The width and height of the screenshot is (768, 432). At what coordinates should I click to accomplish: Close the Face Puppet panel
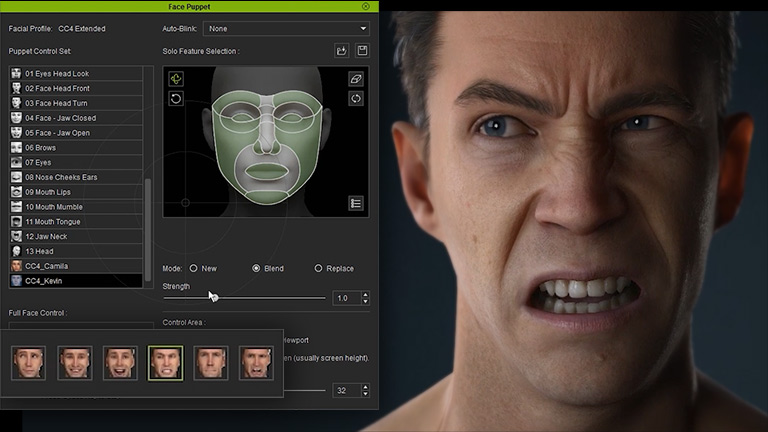366,6
